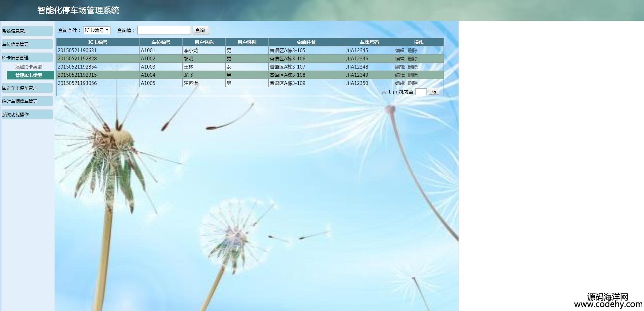Viewport: 644px width, 311px height.
Task: Delete the record for 李小龙
Action: click(413, 50)
